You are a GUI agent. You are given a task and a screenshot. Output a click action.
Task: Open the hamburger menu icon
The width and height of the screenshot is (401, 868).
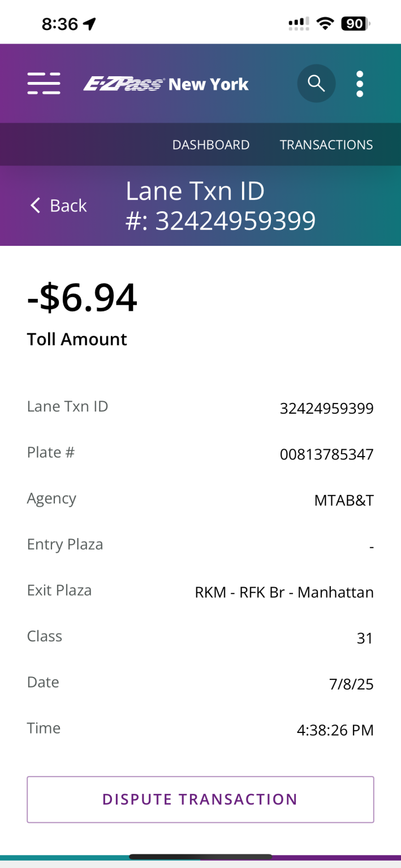click(x=44, y=84)
